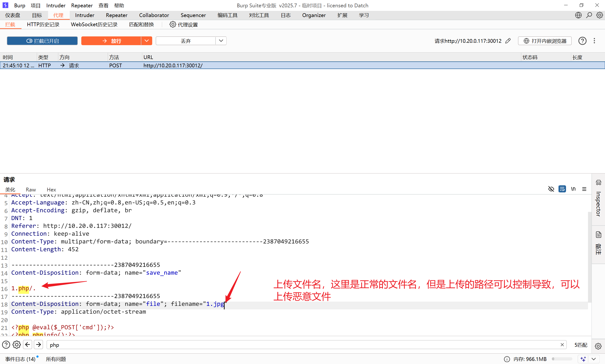Viewport: 605px width, 364px height.
Task: Expand the Drop button dropdown arrow
Action: pos(221,41)
